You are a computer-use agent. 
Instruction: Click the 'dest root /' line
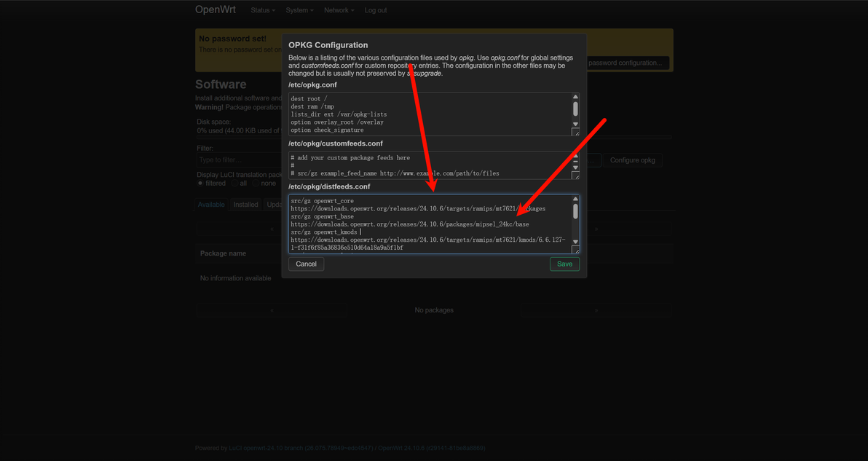pos(309,98)
